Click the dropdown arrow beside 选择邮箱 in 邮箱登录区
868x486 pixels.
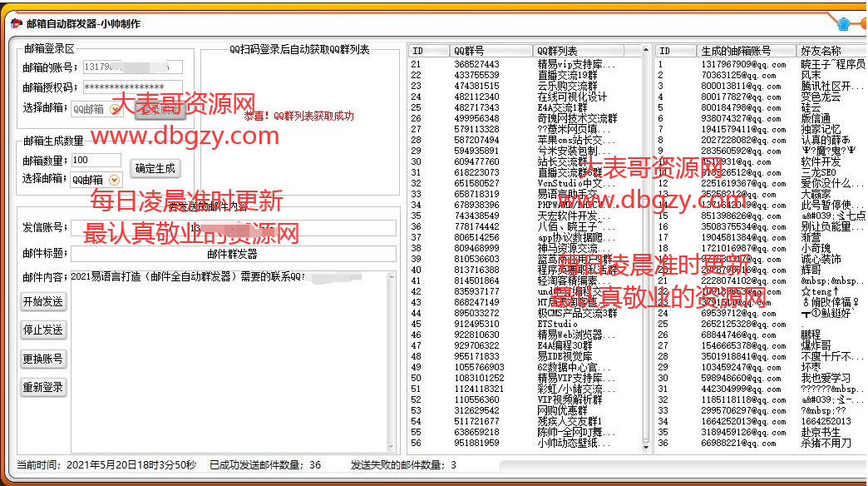[x=114, y=109]
